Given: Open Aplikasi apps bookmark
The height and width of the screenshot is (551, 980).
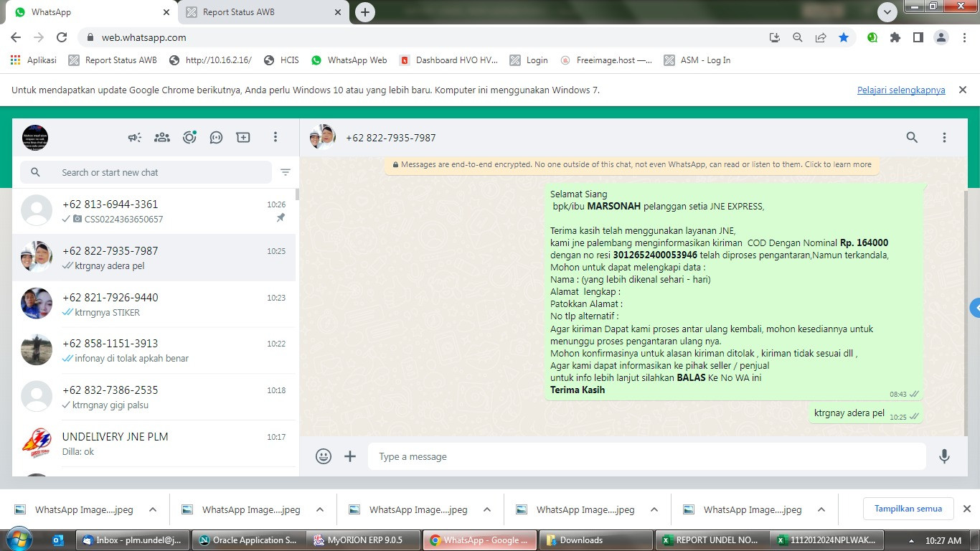Looking at the screenshot, I should [34, 60].
